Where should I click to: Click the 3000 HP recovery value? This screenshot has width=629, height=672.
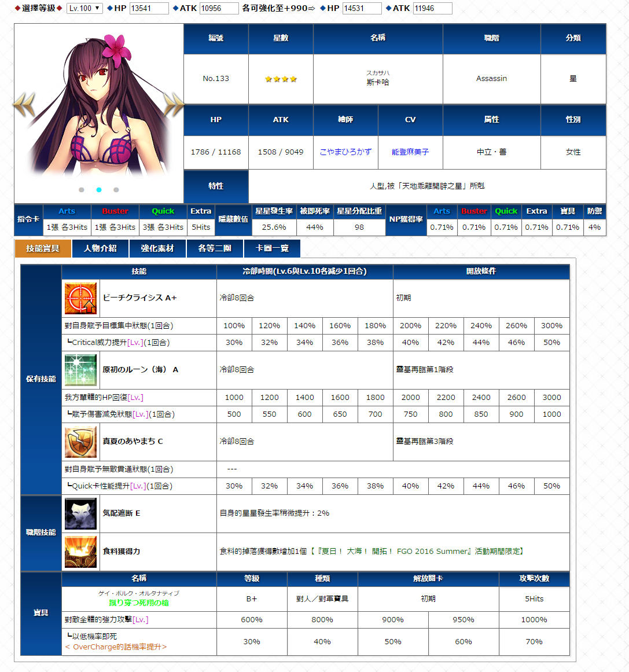[552, 397]
